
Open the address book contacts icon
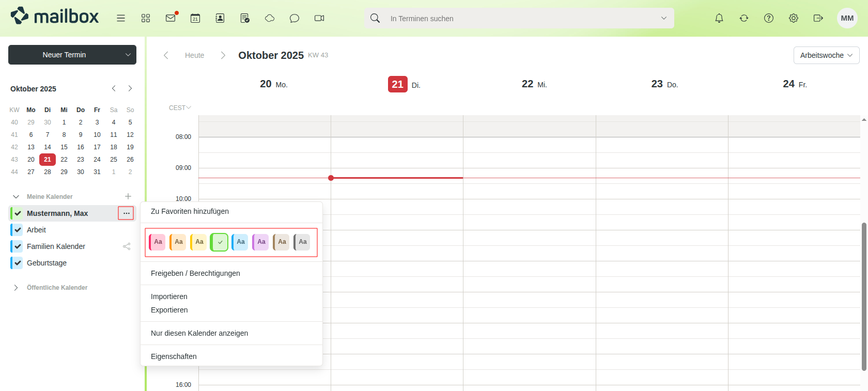pos(220,18)
